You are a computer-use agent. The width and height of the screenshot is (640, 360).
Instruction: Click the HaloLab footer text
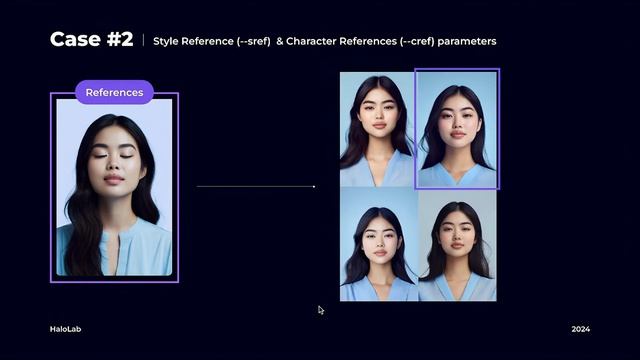65,329
